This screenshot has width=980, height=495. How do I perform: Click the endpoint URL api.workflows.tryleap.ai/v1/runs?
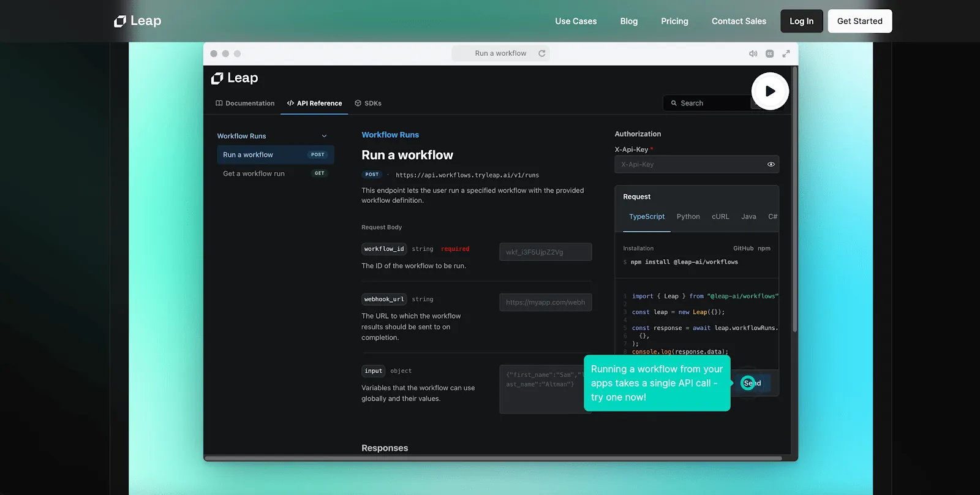click(x=467, y=175)
